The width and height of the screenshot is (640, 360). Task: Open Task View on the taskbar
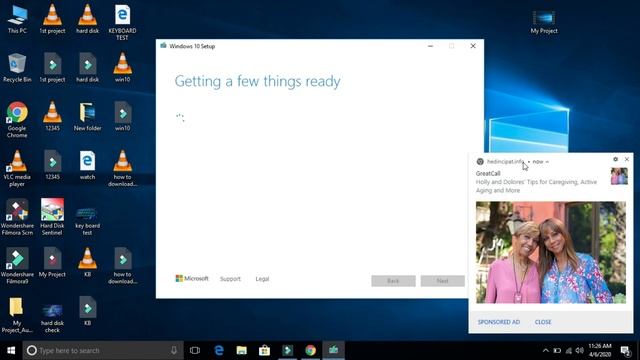(x=195, y=350)
